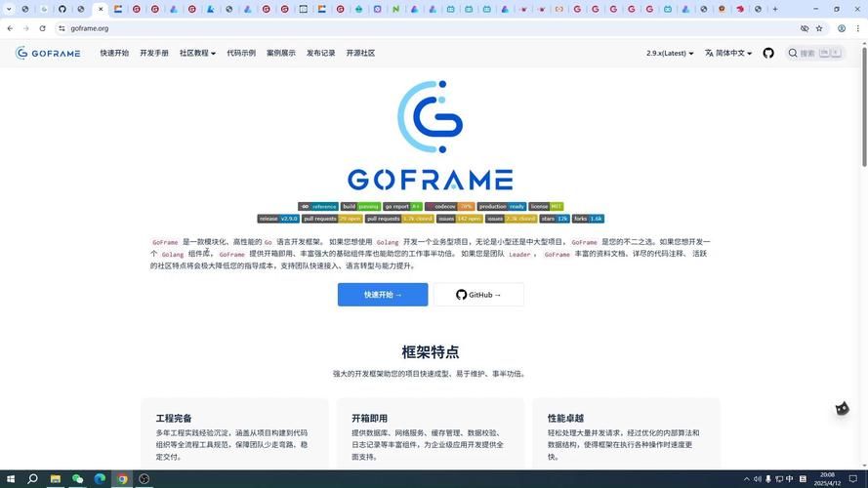Click the build passing badge
This screenshot has height=488, width=868.
point(361,206)
